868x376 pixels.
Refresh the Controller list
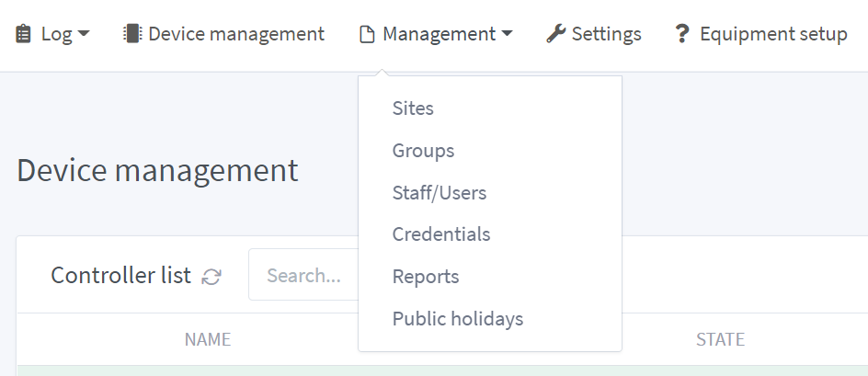click(211, 276)
